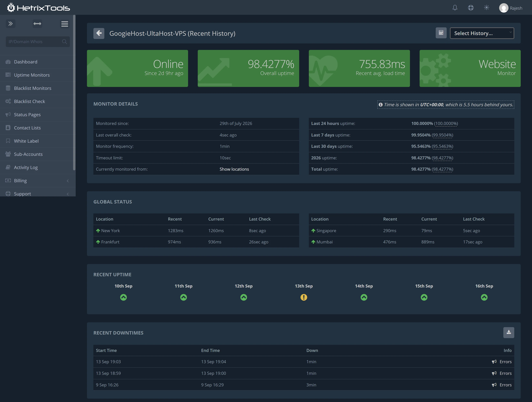Click the Last 7 days uptime value in parentheses

pyautogui.click(x=442, y=135)
